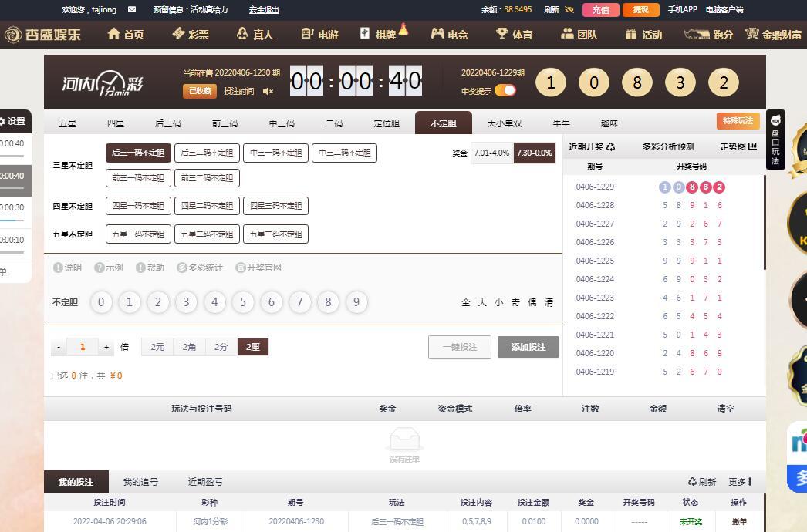Mute the countdown sound speaker icon
The image size is (807, 532).
(268, 91)
